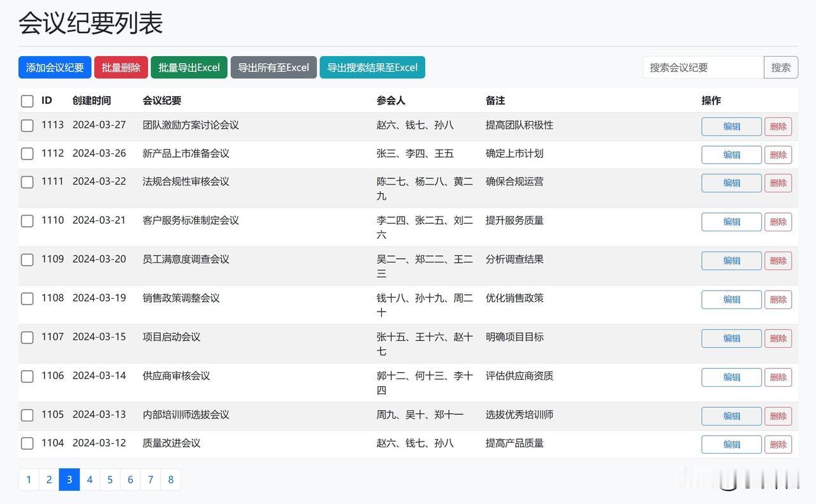Open editor for 客户服务标准制定会议
Screen dimensions: 816x504
tap(731, 222)
